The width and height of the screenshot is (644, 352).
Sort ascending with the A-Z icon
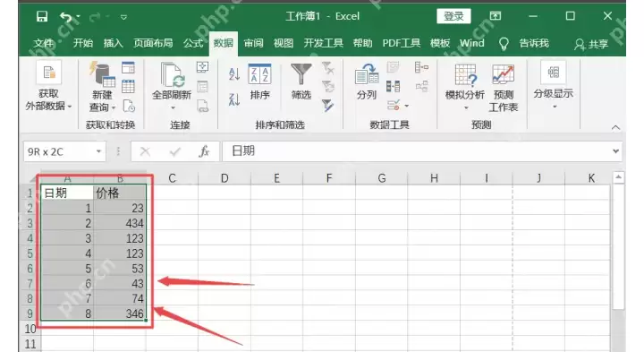point(234,74)
